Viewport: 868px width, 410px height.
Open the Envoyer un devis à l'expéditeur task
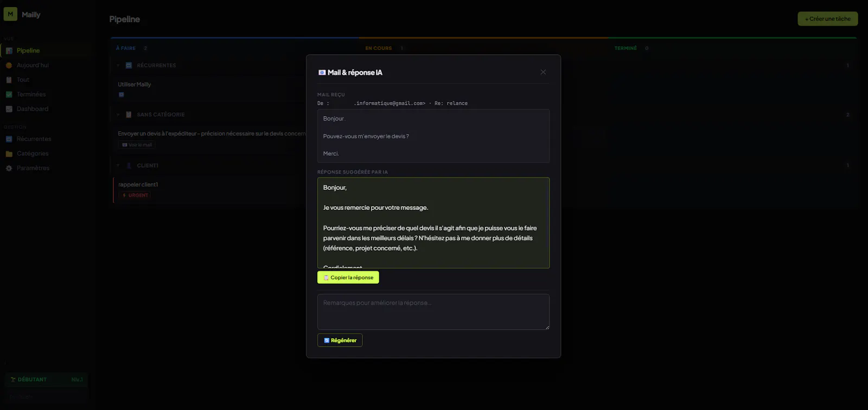click(212, 133)
